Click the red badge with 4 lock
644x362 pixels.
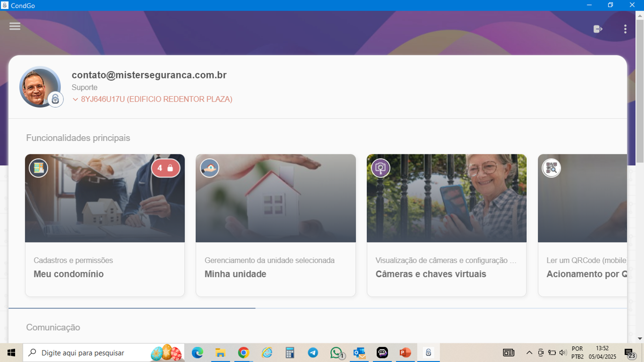pos(166,168)
